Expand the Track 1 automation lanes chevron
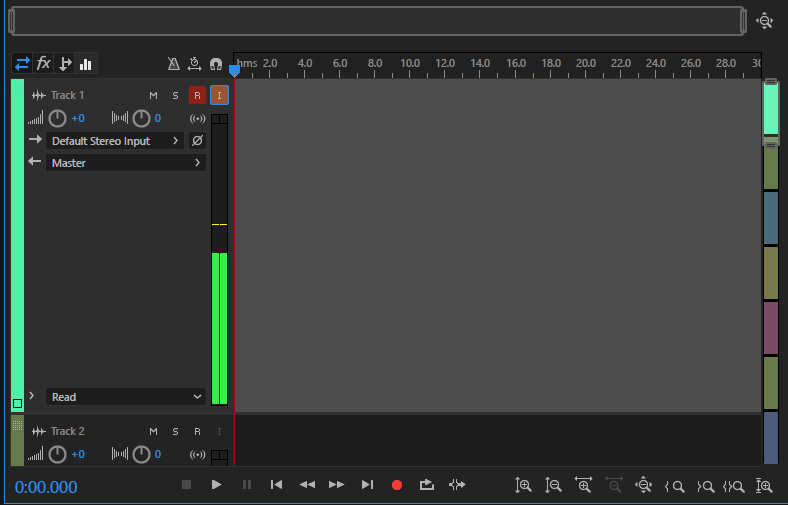 point(32,396)
